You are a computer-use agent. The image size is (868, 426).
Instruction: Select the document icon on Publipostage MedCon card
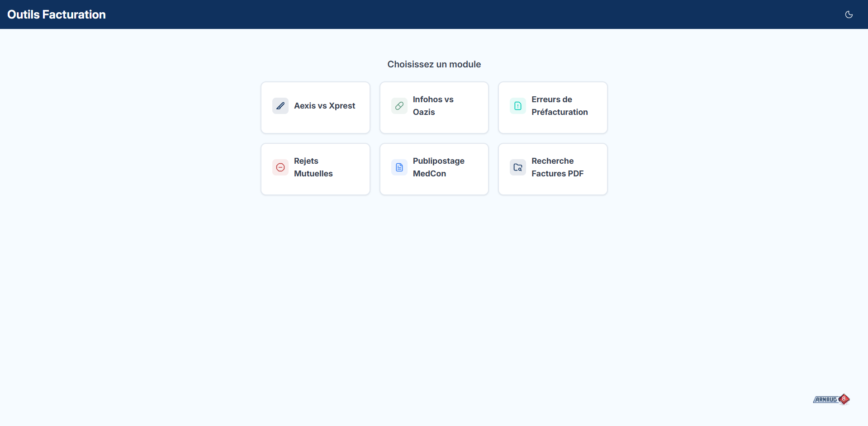point(399,167)
